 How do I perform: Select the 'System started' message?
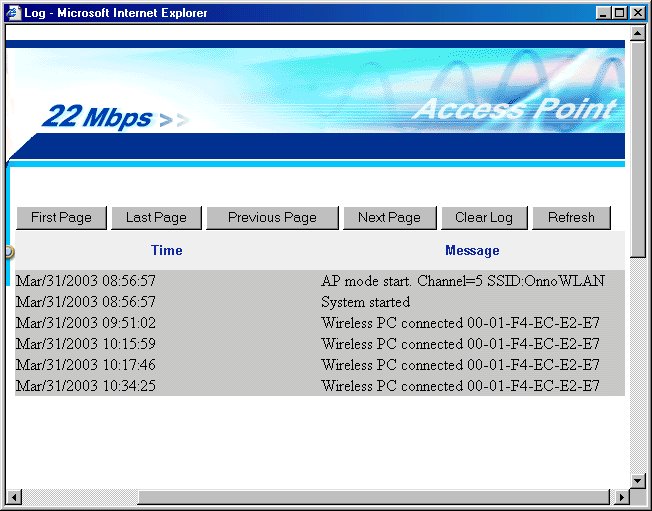366,302
